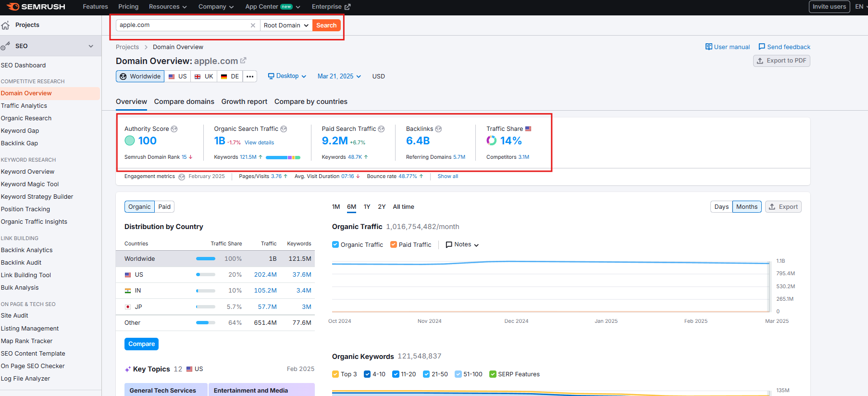
Task: Collapse the SEO sidebar section
Action: [x=91, y=46]
